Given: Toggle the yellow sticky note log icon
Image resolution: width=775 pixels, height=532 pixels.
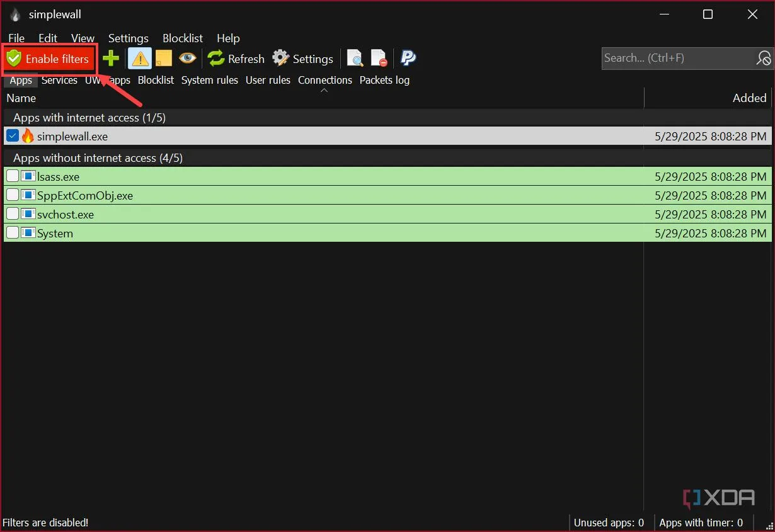Looking at the screenshot, I should pos(164,59).
